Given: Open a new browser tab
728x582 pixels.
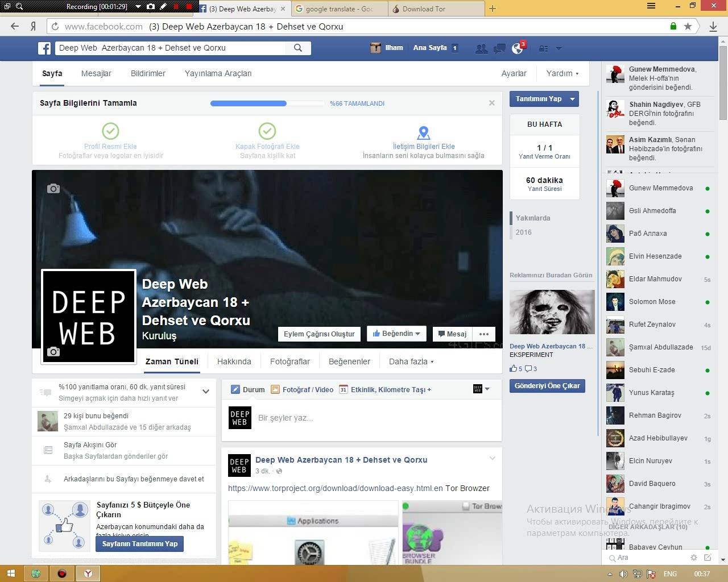Looking at the screenshot, I should point(493,9).
